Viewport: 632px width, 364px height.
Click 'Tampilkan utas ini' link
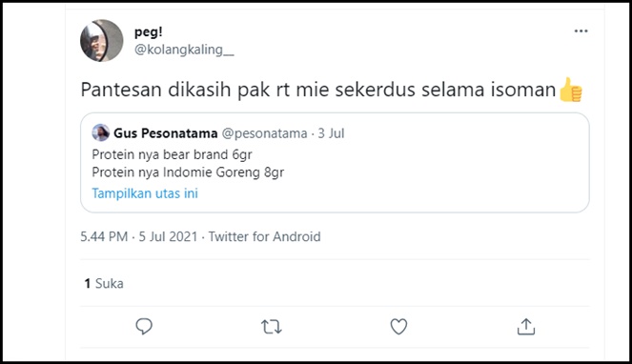tap(145, 193)
